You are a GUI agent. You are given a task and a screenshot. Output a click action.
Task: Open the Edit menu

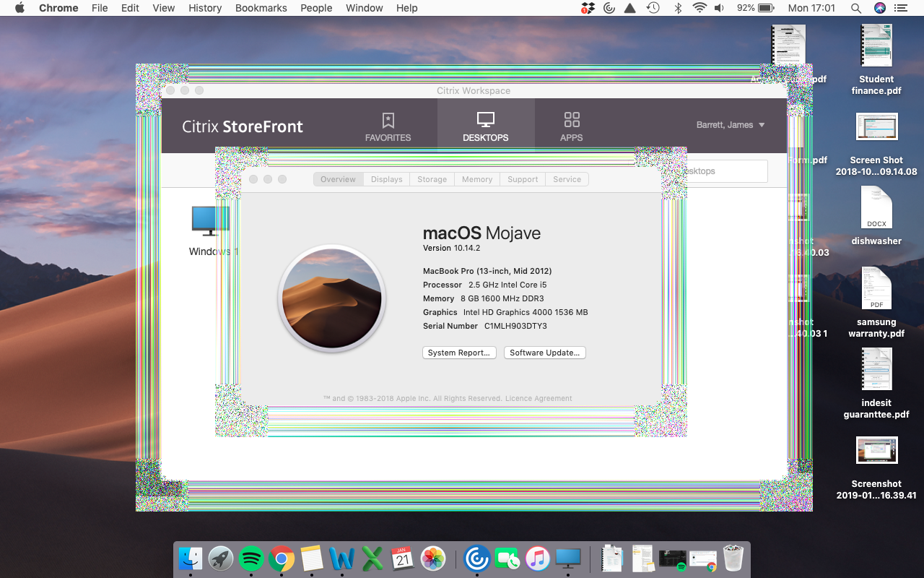point(130,8)
